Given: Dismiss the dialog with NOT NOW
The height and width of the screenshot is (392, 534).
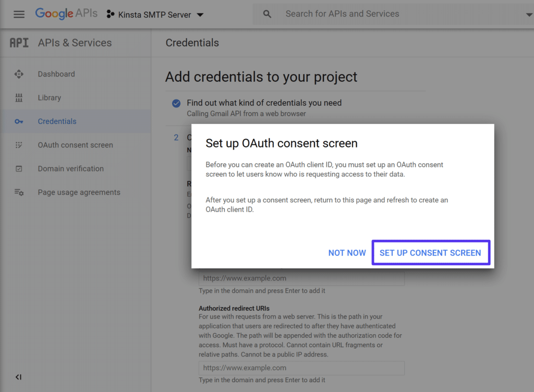Looking at the screenshot, I should (x=347, y=253).
